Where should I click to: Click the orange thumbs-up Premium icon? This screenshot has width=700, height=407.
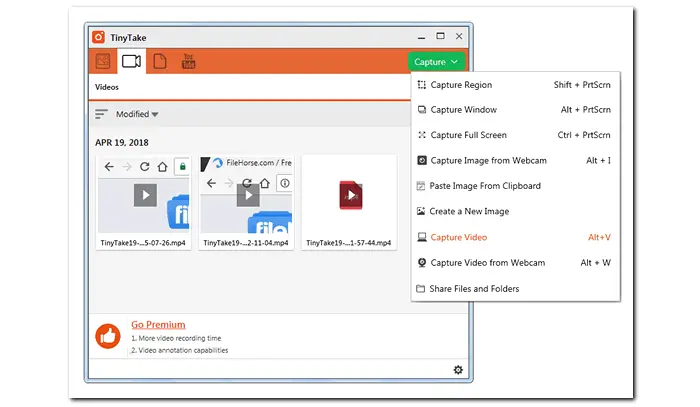[x=108, y=336]
